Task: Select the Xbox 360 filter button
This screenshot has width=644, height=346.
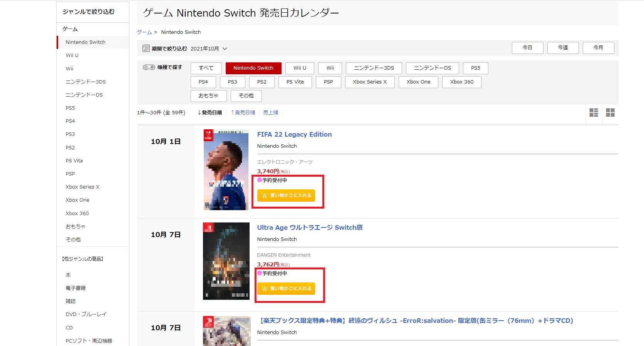Action: [x=462, y=82]
